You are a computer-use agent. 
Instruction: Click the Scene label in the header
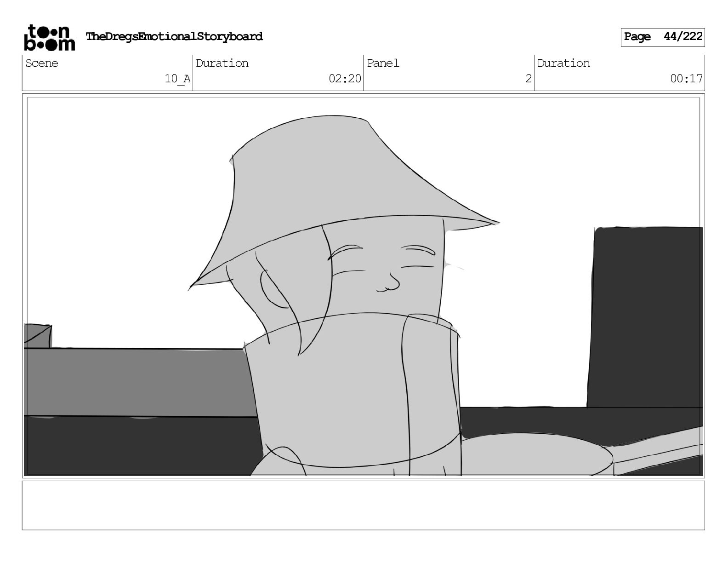pyautogui.click(x=42, y=63)
